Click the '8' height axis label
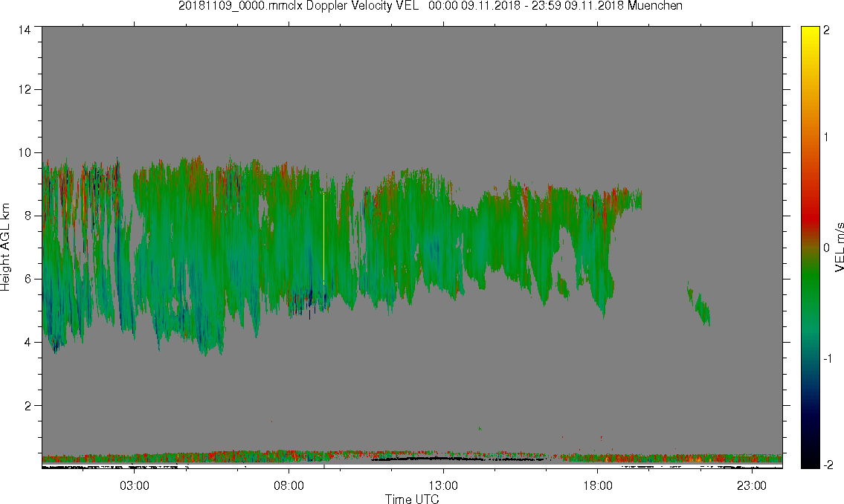844x504 pixels. click(x=27, y=216)
